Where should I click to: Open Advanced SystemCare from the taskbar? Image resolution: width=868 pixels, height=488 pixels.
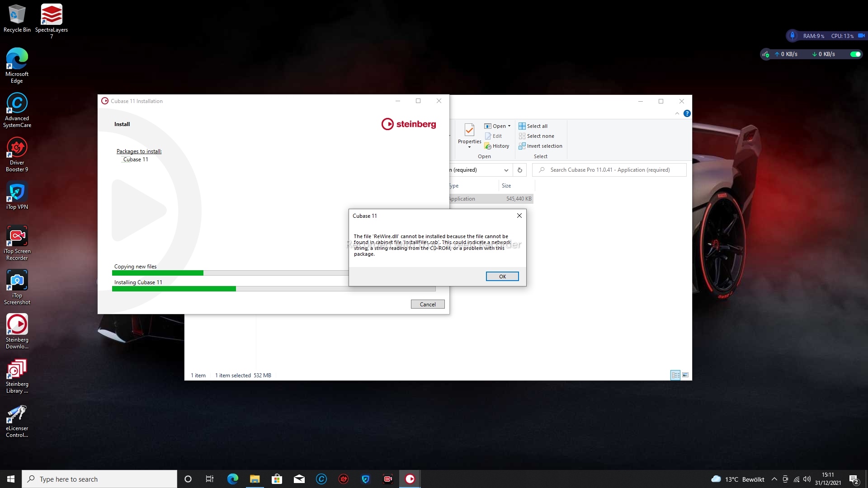click(x=321, y=479)
